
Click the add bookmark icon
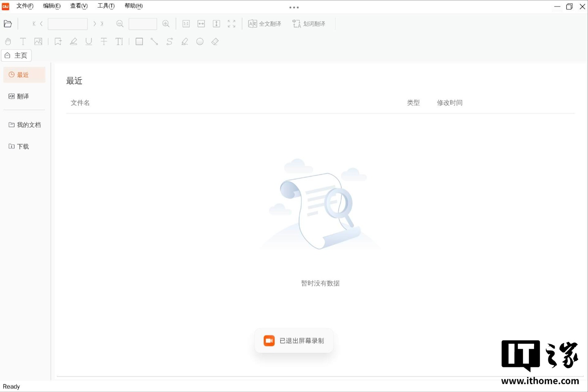[58, 42]
